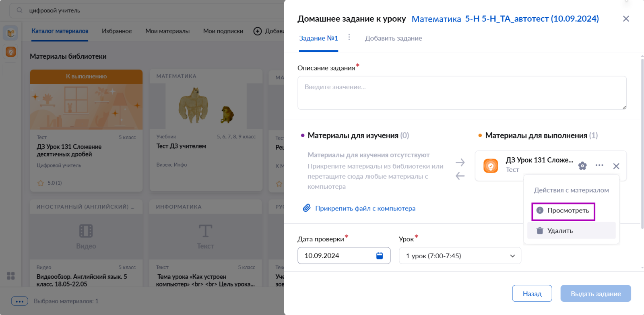
Task: Remove ДЗ Урок 131 material with X
Action: [616, 166]
